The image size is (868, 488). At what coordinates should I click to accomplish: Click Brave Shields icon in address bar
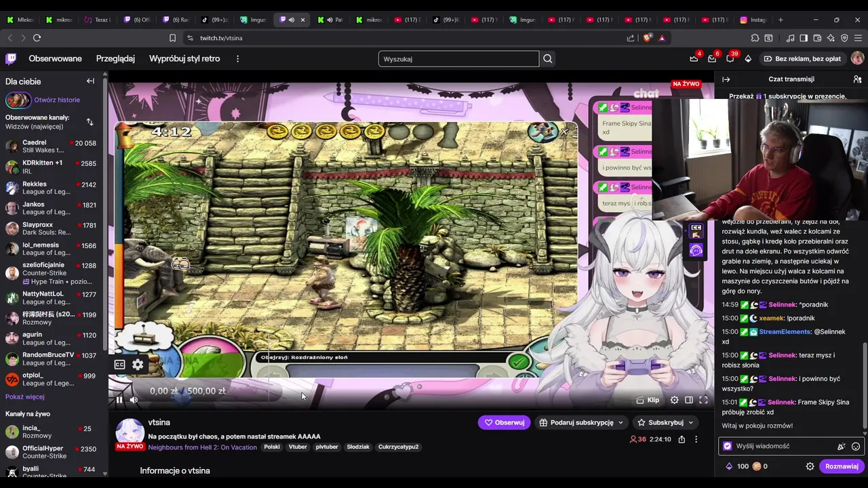coord(647,38)
